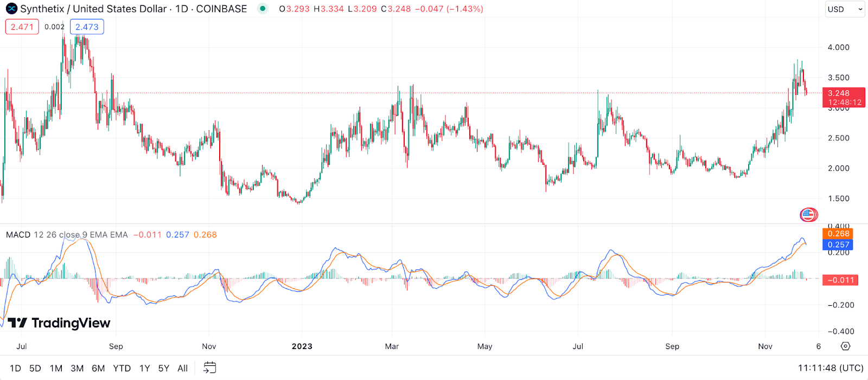868x380 pixels.
Task: Click the 2.500 price axis label
Action: pyautogui.click(x=838, y=138)
